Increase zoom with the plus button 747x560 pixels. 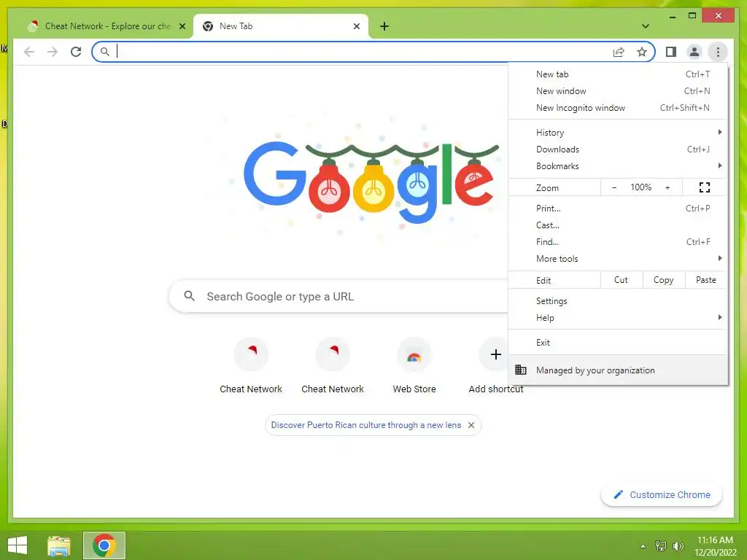667,187
